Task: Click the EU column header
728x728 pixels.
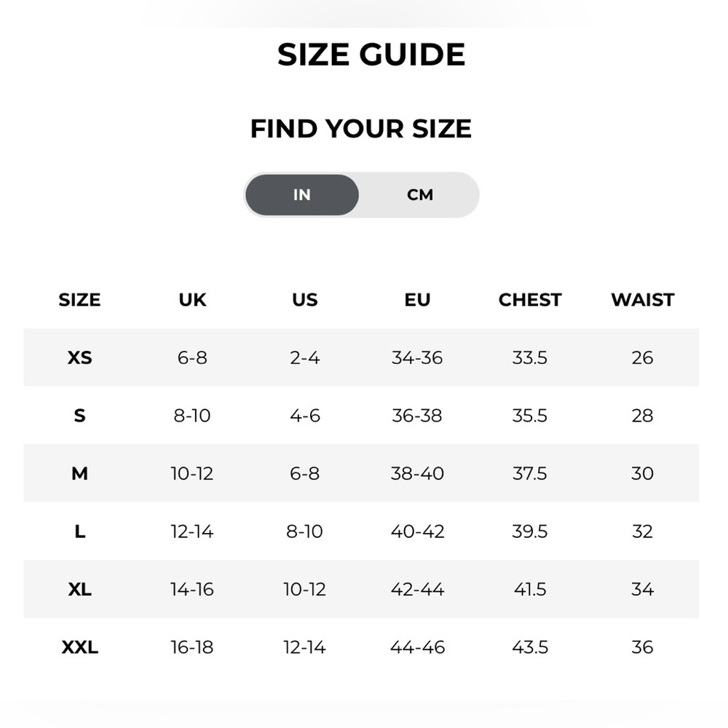Action: (417, 300)
